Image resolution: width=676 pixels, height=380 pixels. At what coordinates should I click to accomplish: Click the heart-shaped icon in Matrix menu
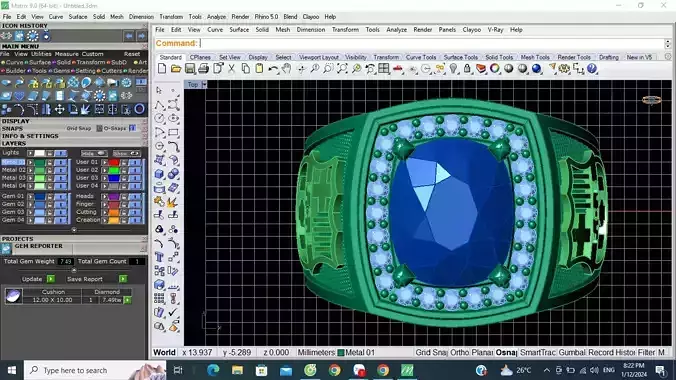pyautogui.click(x=19, y=96)
